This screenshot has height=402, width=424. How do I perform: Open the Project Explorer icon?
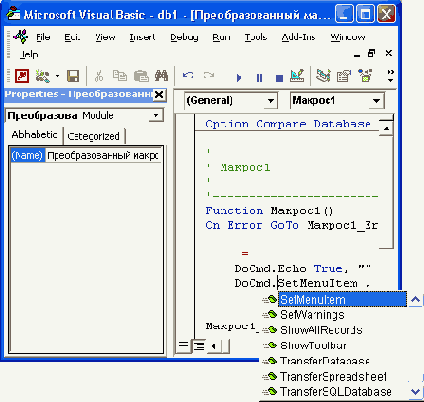tap(323, 76)
